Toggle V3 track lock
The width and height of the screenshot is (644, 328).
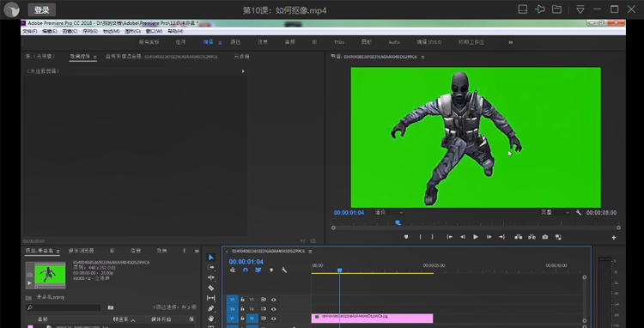pos(242,300)
